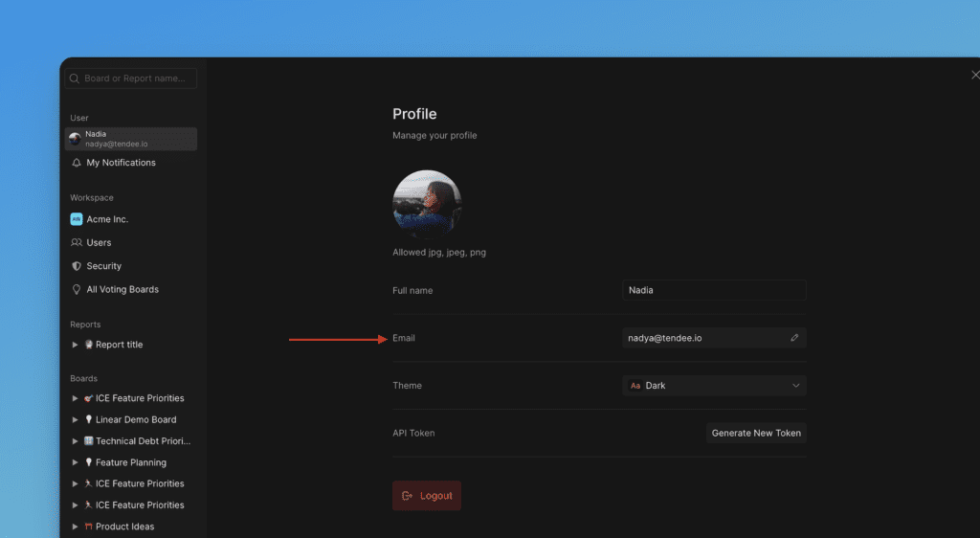
Task: Click the small user avatar beside Nadia
Action: [76, 139]
